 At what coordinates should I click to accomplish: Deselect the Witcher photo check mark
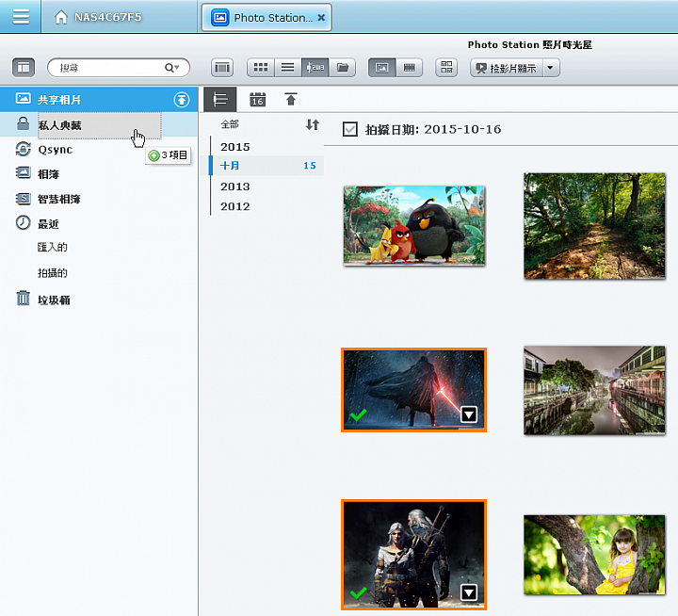[358, 592]
